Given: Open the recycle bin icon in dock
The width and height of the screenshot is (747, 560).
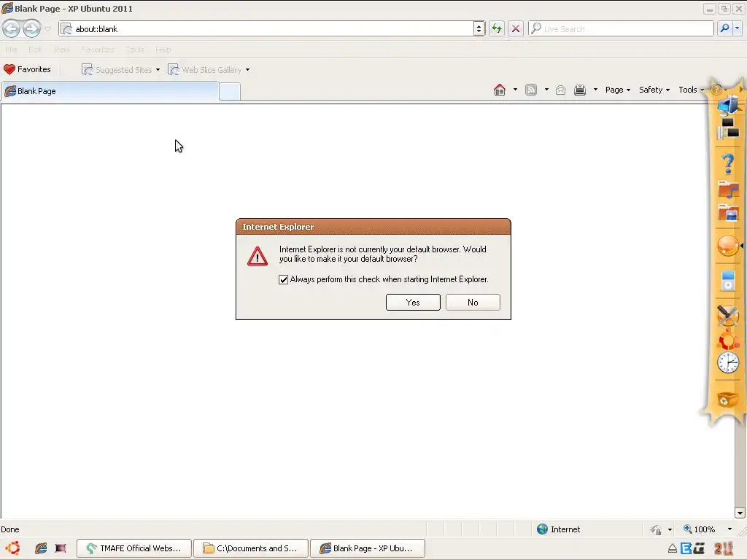Looking at the screenshot, I should point(727,400).
